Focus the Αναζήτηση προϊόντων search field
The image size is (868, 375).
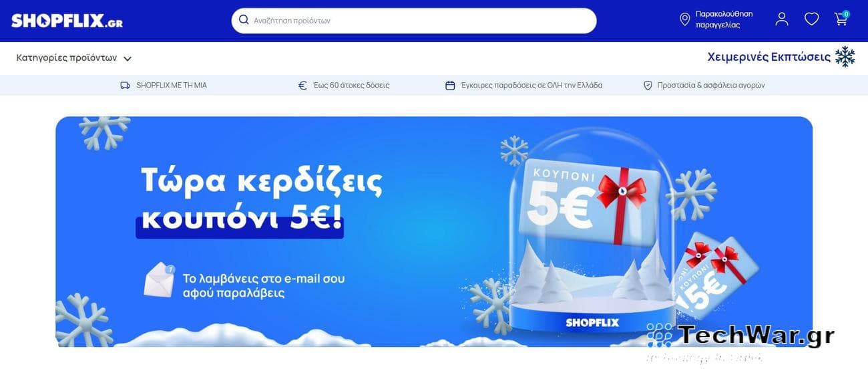[414, 21]
